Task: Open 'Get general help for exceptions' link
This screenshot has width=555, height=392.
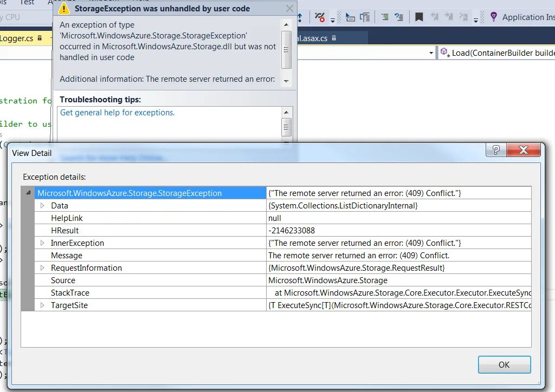Action: pos(117,113)
